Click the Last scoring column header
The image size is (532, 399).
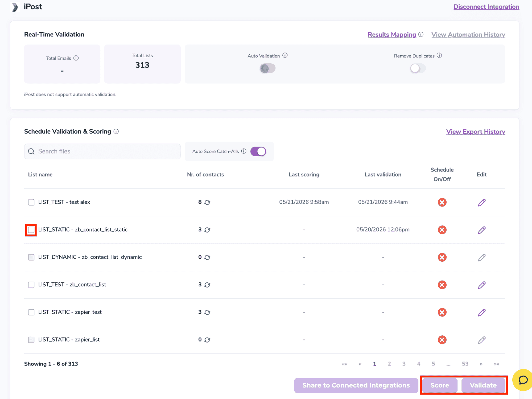304,175
